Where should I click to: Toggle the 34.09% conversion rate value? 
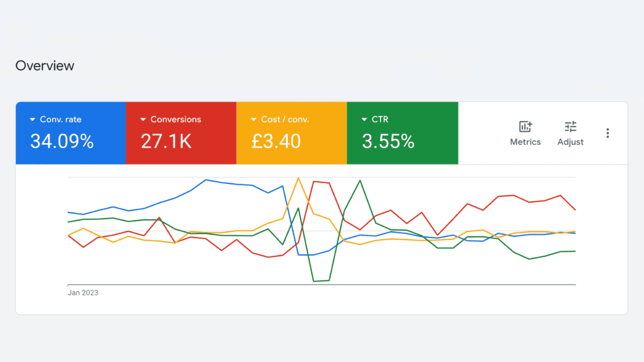pyautogui.click(x=62, y=141)
